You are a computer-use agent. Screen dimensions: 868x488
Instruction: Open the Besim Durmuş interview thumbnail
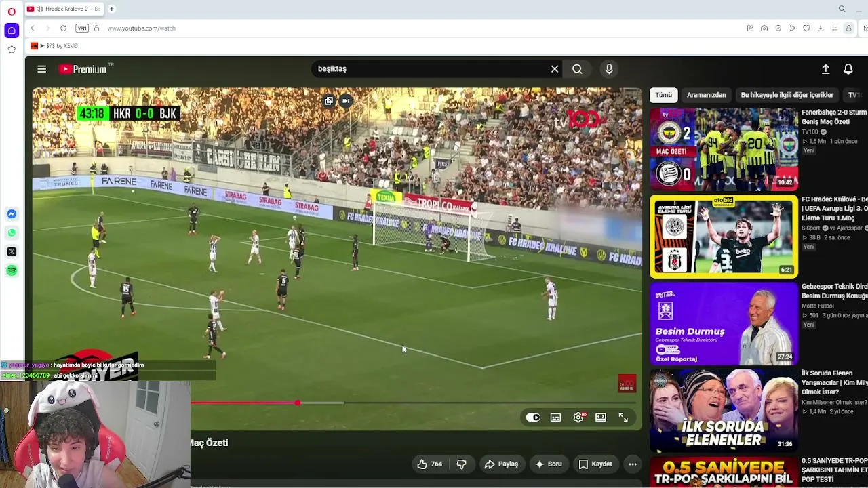724,323
